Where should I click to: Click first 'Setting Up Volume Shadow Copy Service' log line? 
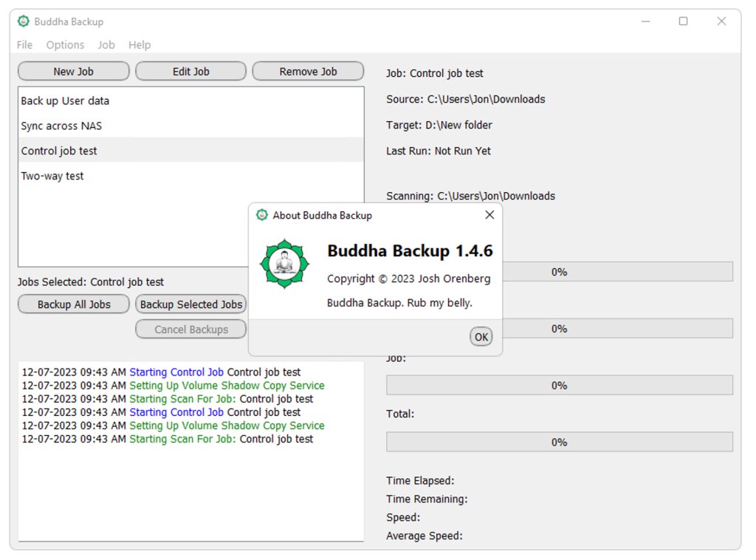(x=173, y=386)
